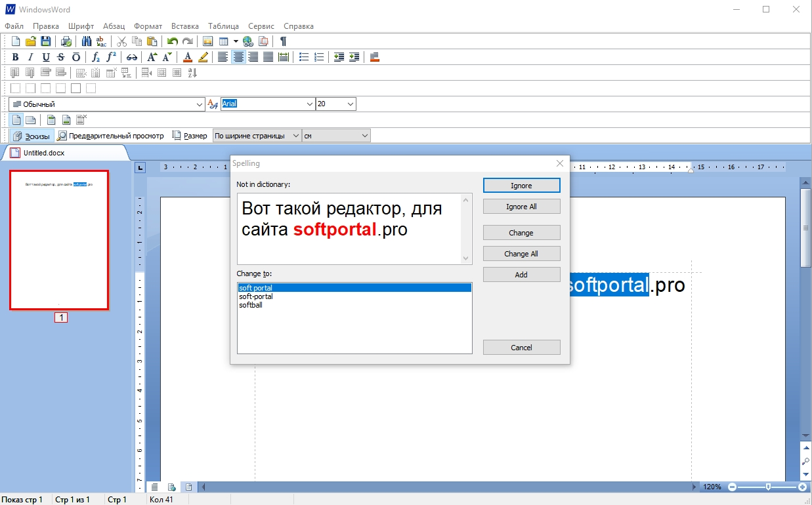
Task: Click the sort A-Z table icon
Action: point(192,73)
